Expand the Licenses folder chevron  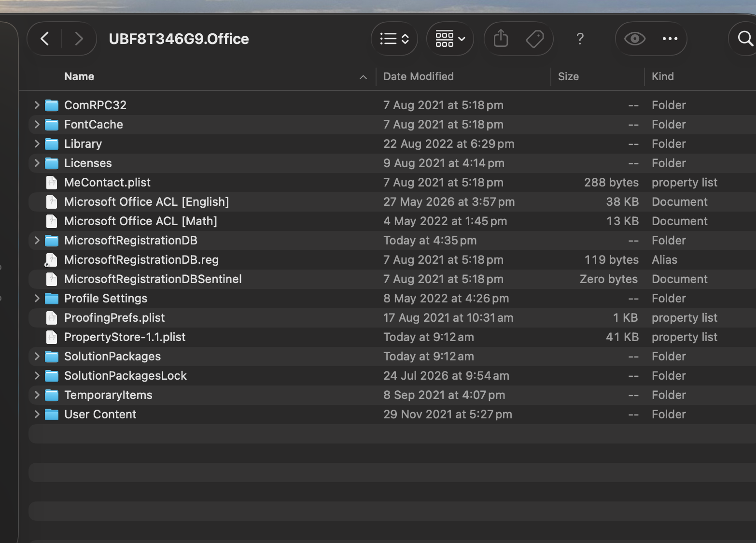coord(37,163)
